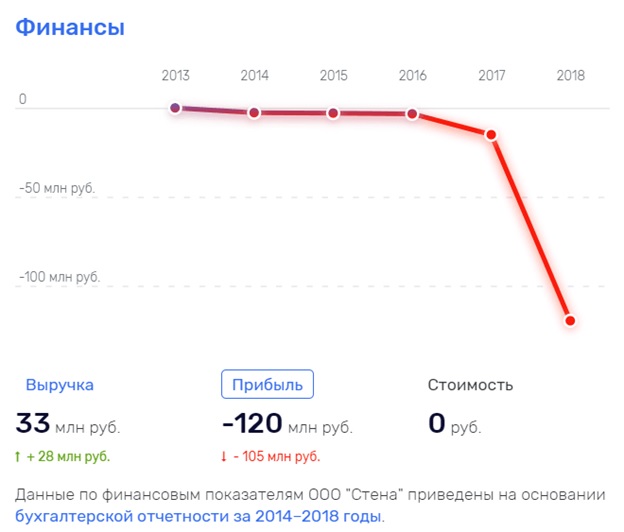Image resolution: width=624 pixels, height=532 pixels.
Task: Click the 33 млн руб. revenue value
Action: point(68,423)
